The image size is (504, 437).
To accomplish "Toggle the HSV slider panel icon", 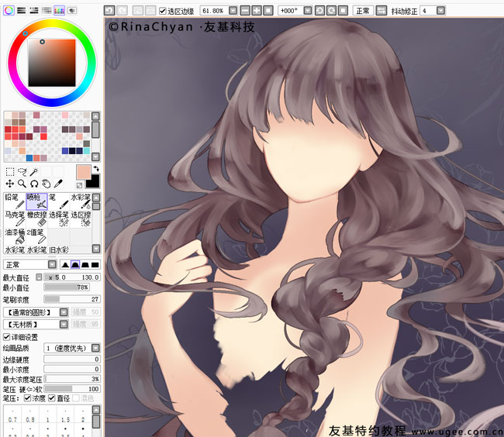I will point(34,11).
